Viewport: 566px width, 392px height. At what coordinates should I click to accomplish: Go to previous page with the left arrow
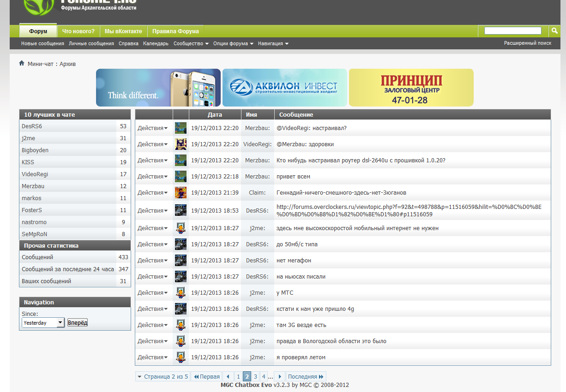pyautogui.click(x=228, y=377)
